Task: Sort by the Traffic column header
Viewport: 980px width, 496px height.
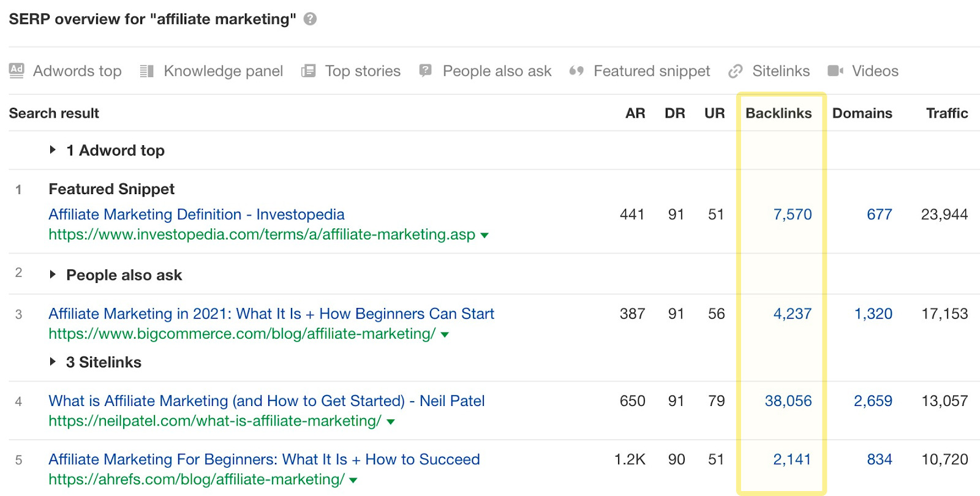Action: pos(946,113)
